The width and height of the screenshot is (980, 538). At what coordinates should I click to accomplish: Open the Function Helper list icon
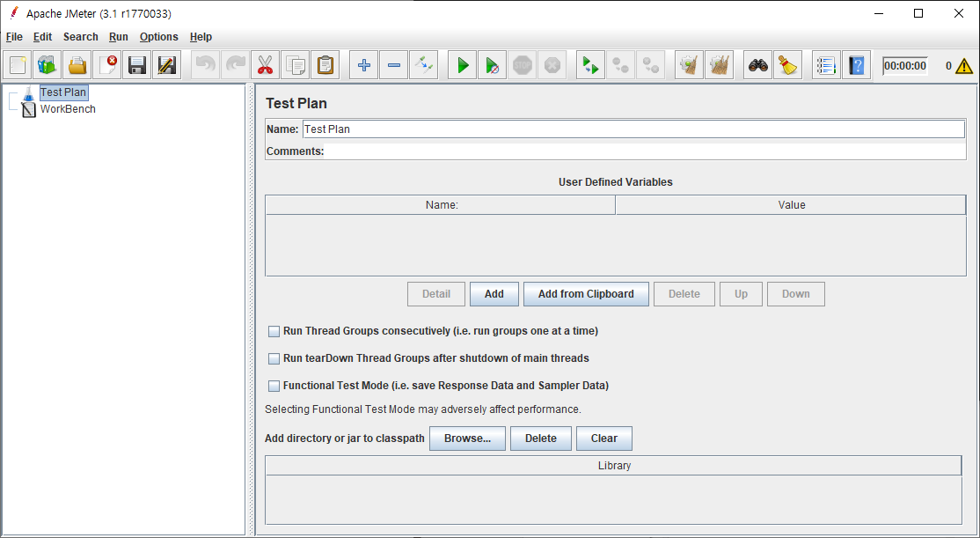point(826,65)
